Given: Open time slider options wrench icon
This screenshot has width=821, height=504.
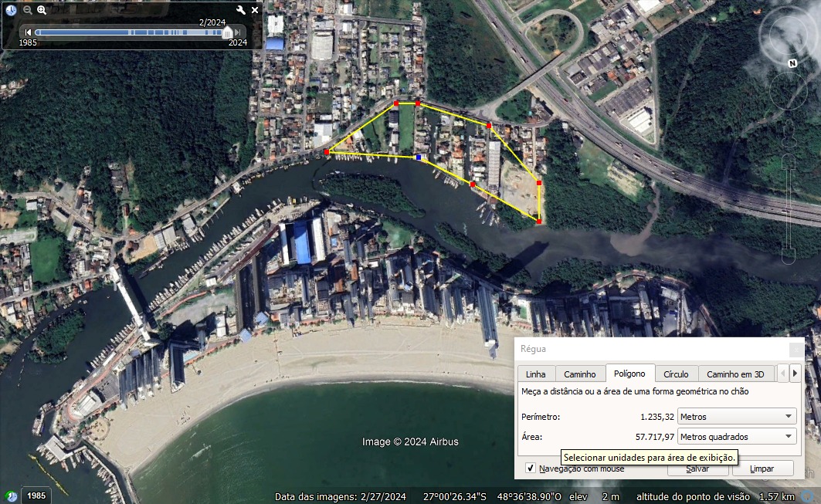Looking at the screenshot, I should pyautogui.click(x=240, y=10).
